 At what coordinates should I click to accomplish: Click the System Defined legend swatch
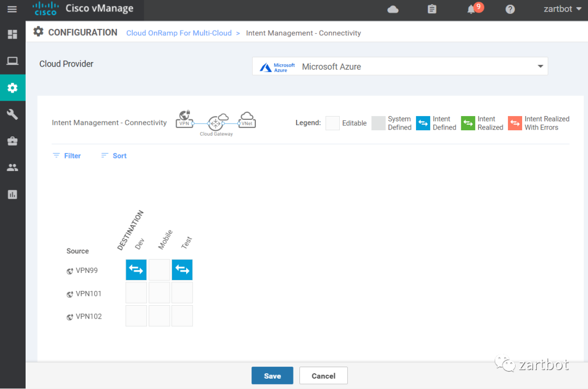(x=378, y=123)
